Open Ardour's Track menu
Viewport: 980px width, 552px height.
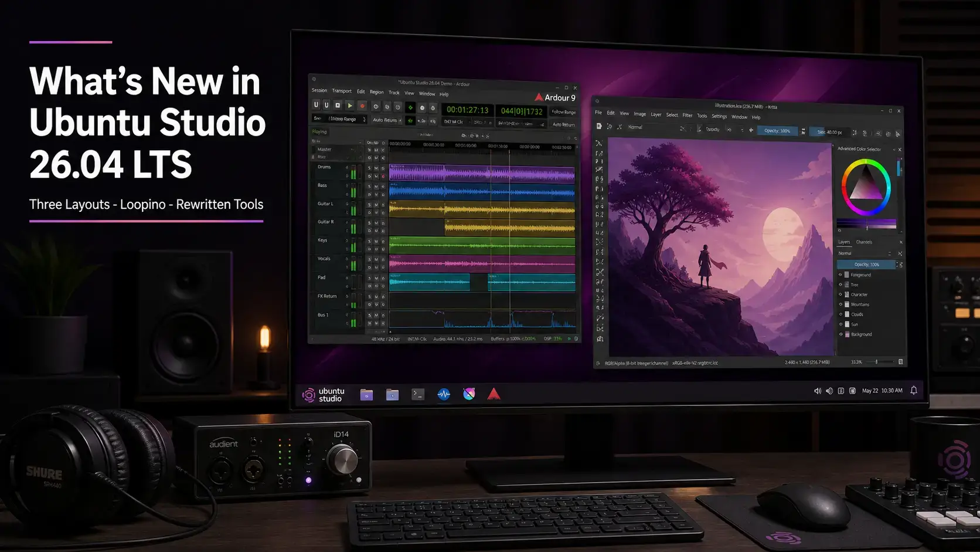394,93
